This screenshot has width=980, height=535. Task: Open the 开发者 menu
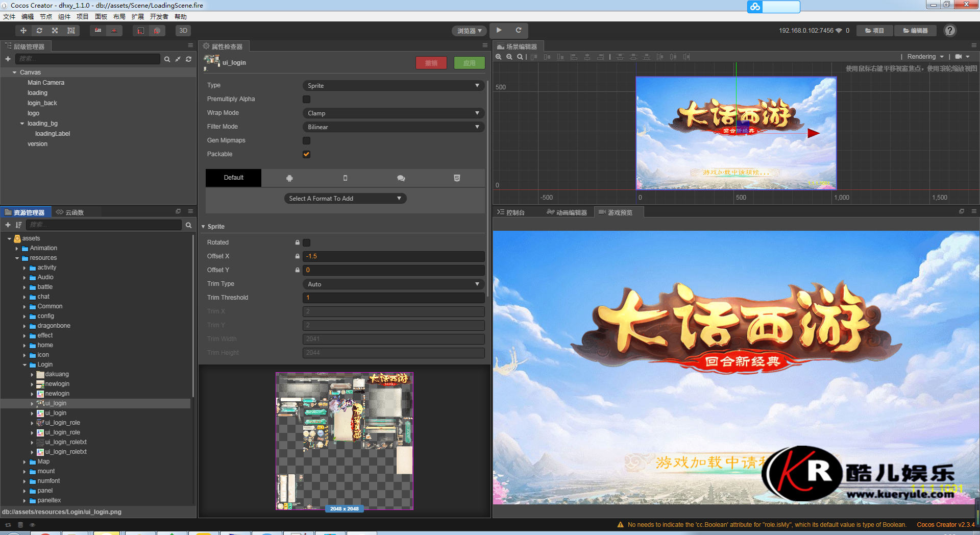(x=159, y=17)
